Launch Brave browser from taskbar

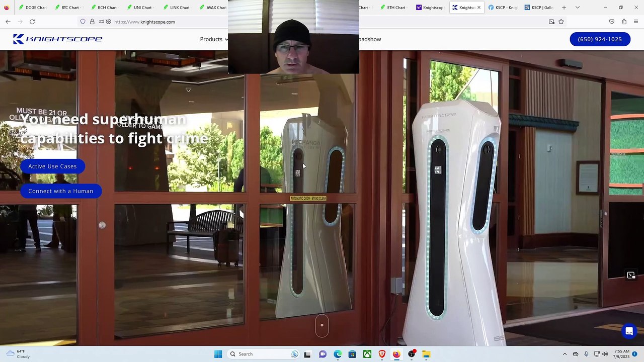[382, 354]
